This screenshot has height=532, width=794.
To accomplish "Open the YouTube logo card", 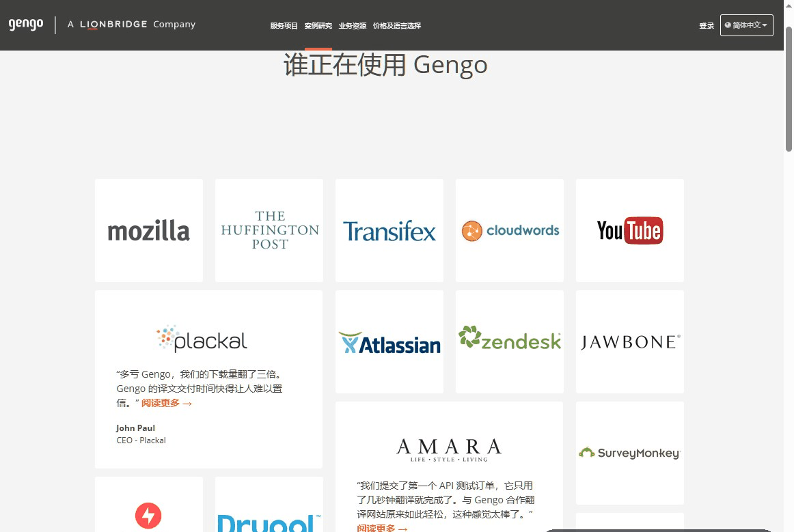I will [630, 230].
